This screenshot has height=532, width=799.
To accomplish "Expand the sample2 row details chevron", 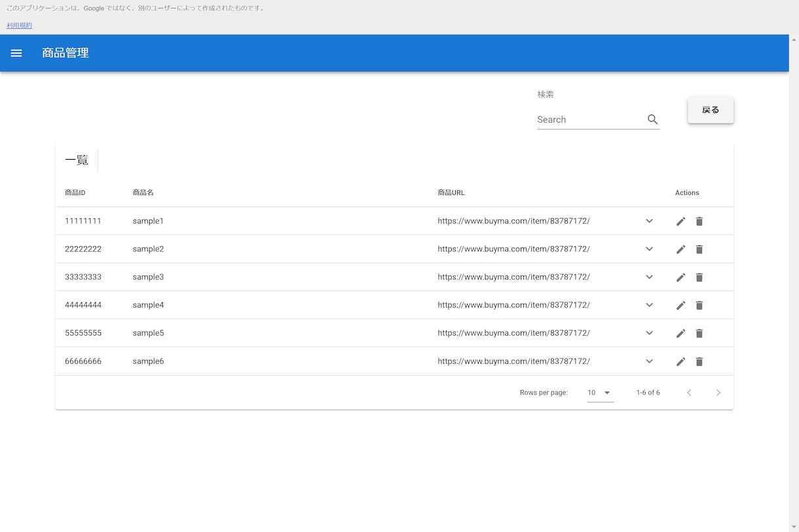I will coord(649,249).
